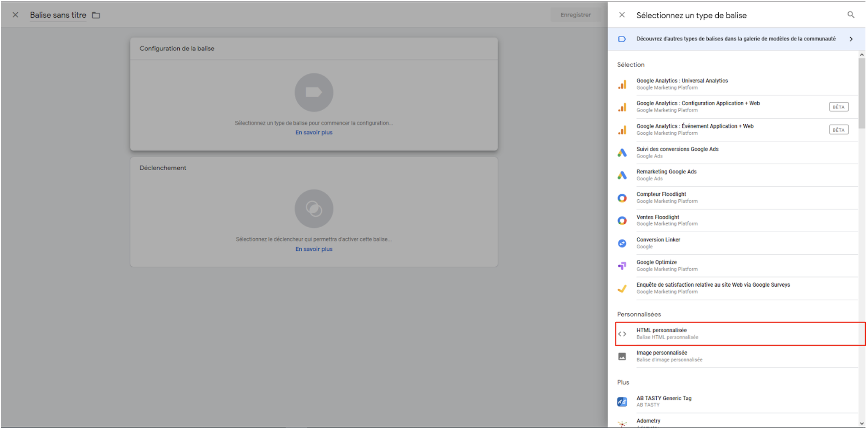The image size is (868, 429).
Task: Select Google Analytics Événement Application + Web
Action: pyautogui.click(x=737, y=130)
